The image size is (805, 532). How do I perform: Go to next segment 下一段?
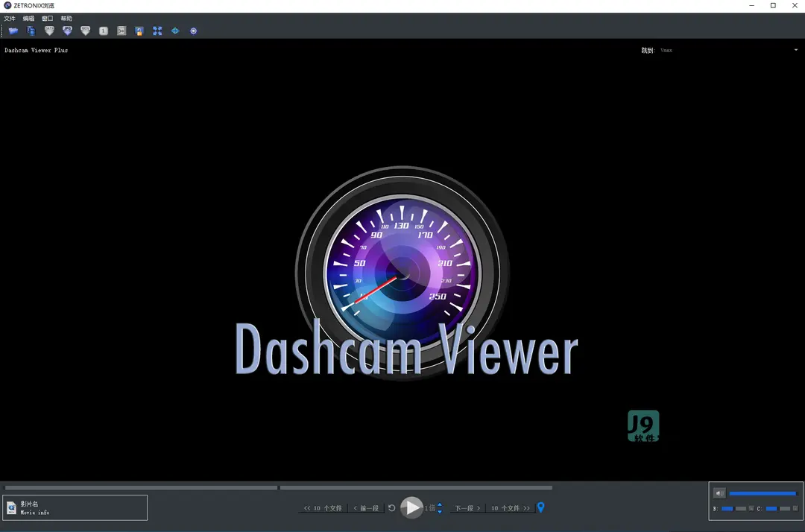click(467, 508)
